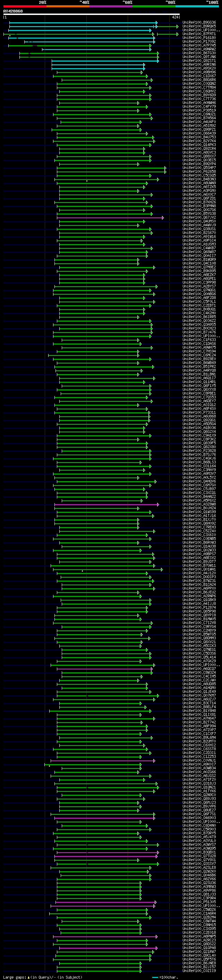Open hit UniRef100_A8PNP5
This screenshot has height=980, width=222.
[199, 936]
